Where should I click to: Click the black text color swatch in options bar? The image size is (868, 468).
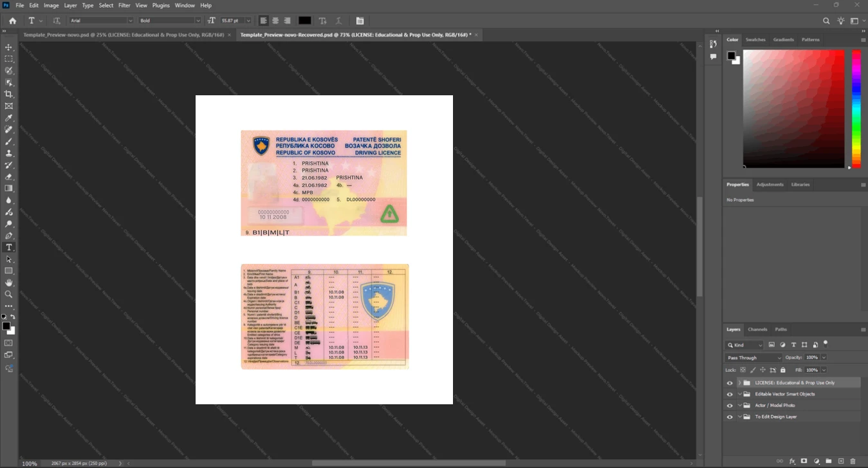[x=304, y=21]
